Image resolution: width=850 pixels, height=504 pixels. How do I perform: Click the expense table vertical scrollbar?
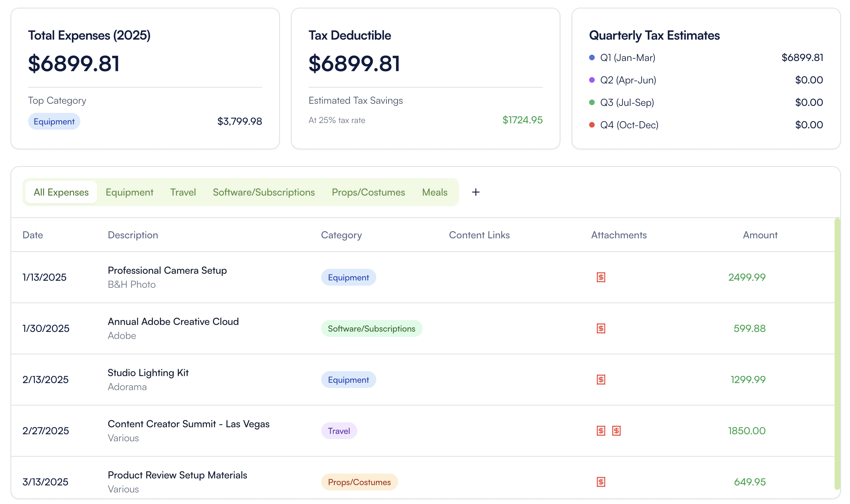point(837,354)
